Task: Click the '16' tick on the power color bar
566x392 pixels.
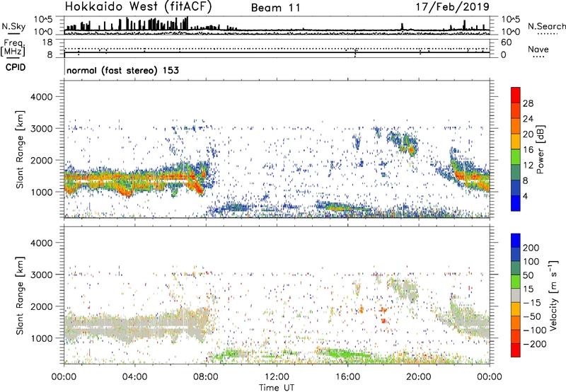Action: point(528,150)
